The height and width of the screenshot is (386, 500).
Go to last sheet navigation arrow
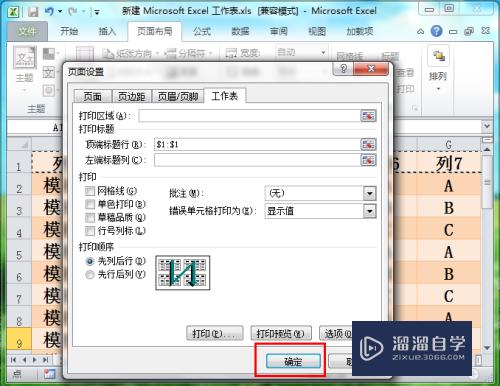pyautogui.click(x=46, y=360)
